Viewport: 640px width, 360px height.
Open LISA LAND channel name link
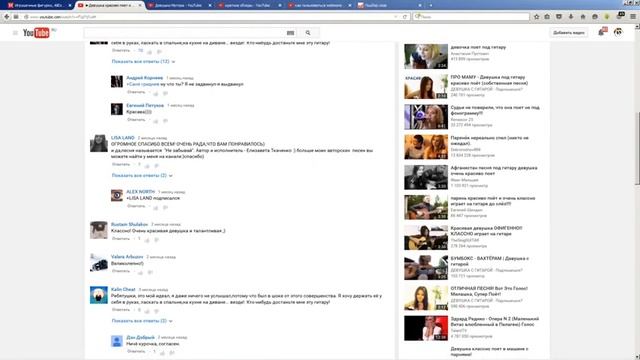coord(122,138)
